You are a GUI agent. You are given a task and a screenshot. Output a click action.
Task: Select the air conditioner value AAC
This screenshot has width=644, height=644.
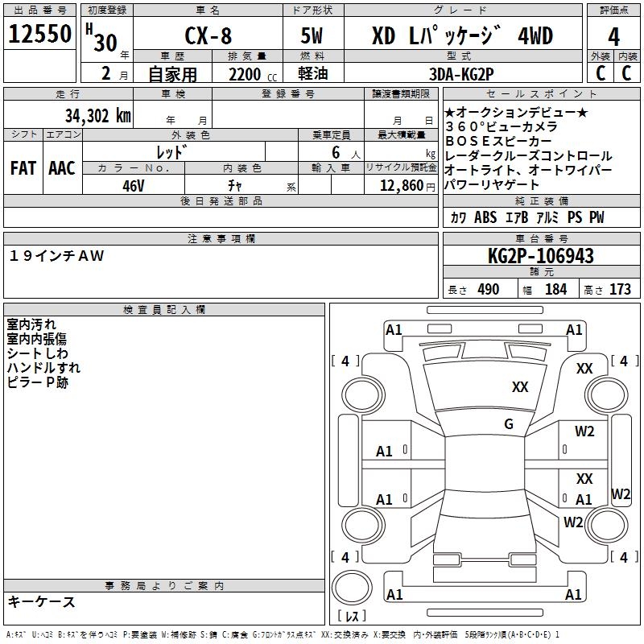[62, 168]
